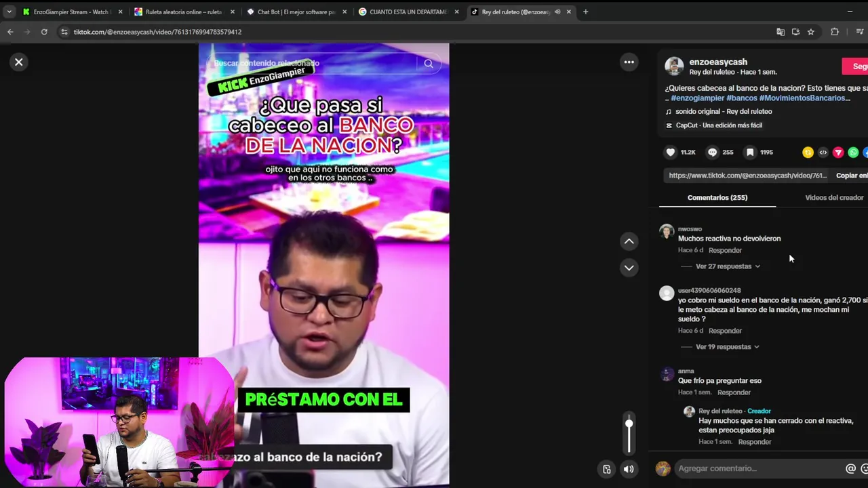Click the tiktok.com address bar URL
The height and width of the screenshot is (488, 868).
coord(157,32)
